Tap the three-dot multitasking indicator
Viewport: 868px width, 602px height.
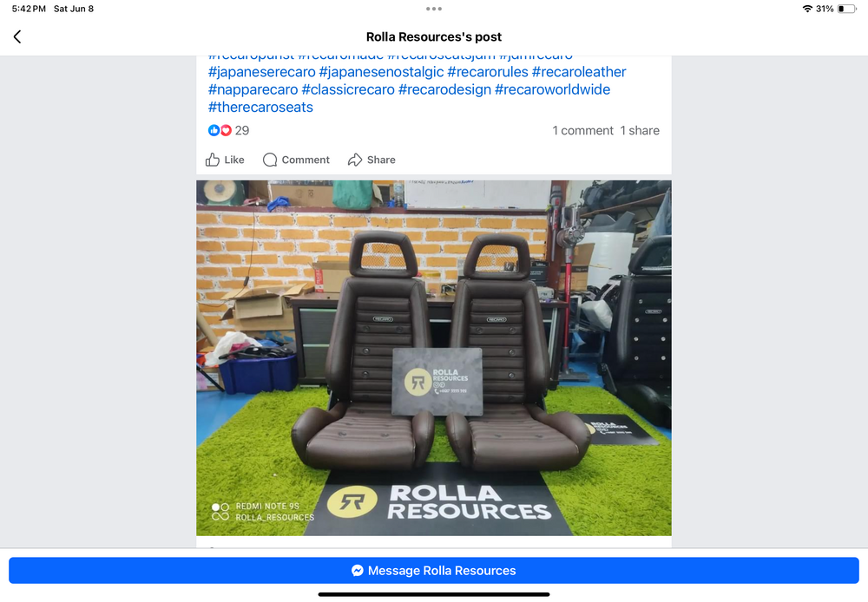(434, 9)
